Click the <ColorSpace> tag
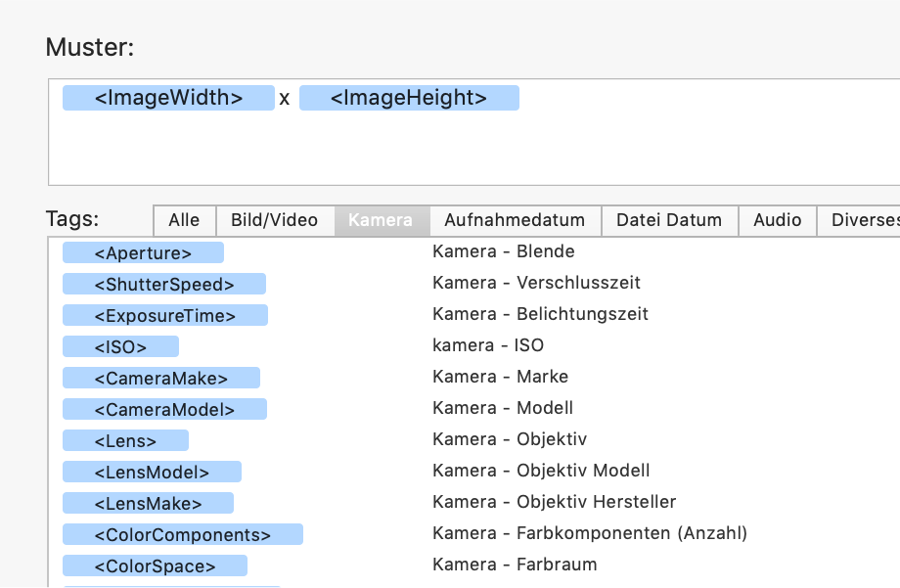 tap(155, 566)
